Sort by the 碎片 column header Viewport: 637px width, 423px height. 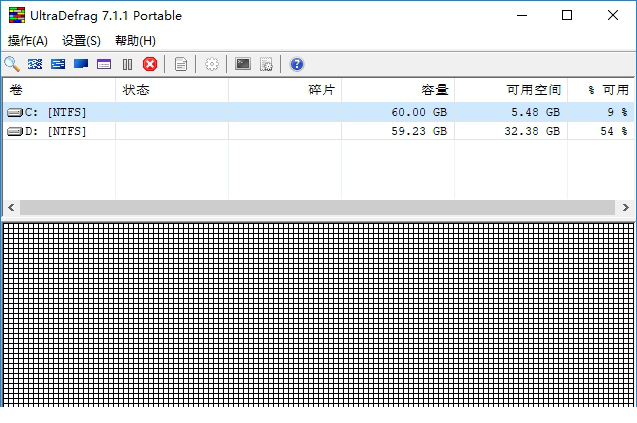(x=285, y=90)
